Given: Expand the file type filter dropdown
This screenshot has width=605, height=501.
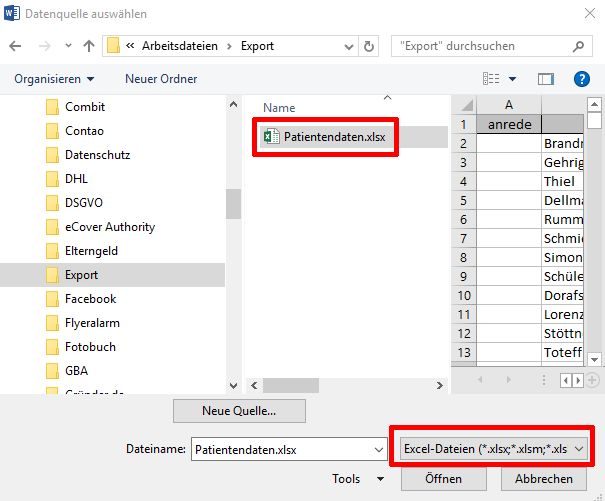Looking at the screenshot, I should [494, 450].
